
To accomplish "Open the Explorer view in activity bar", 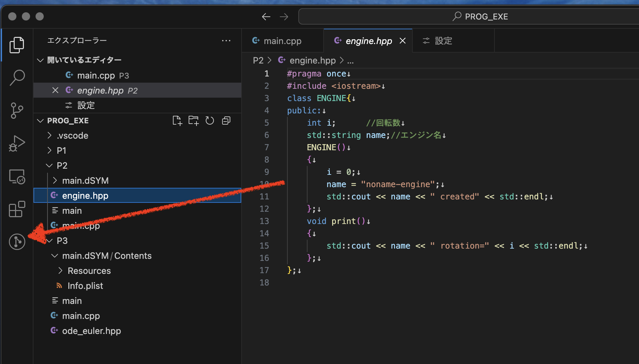I will coord(17,45).
